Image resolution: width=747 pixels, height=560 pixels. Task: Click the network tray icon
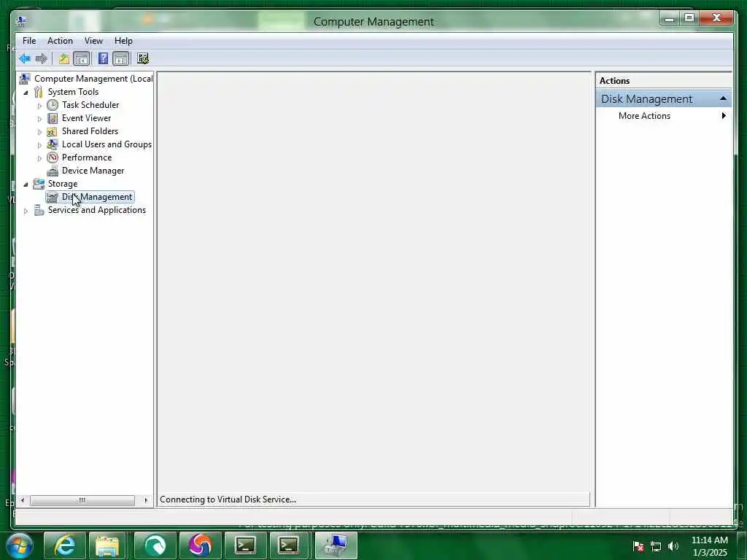pos(656,546)
